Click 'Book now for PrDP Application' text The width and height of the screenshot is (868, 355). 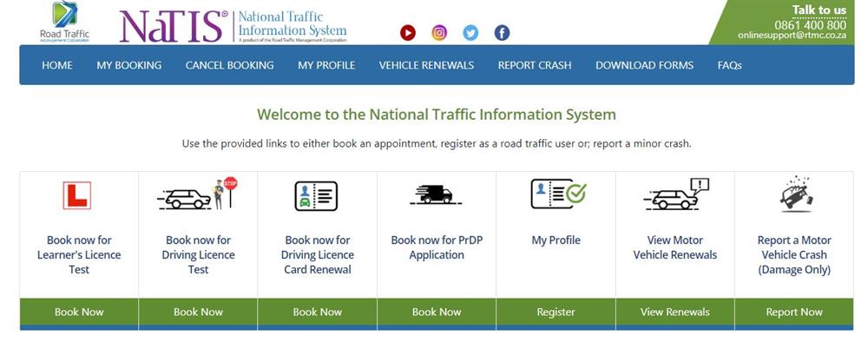(437, 247)
